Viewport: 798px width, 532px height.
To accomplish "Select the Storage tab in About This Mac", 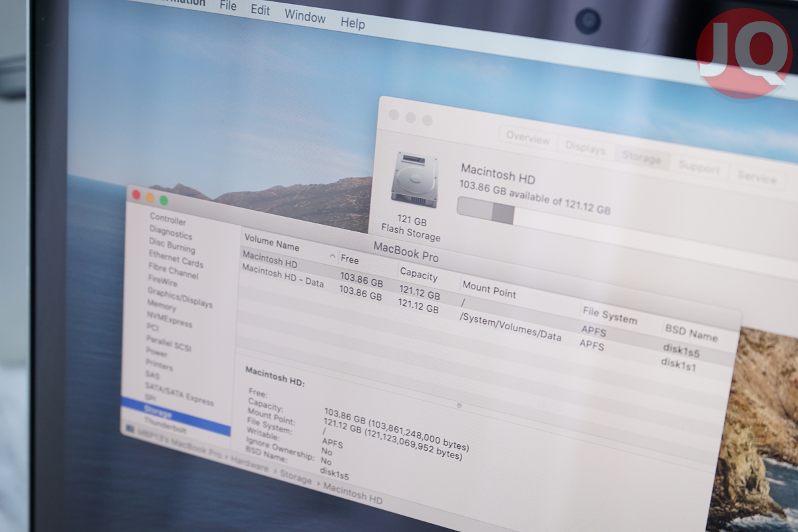I will click(642, 158).
